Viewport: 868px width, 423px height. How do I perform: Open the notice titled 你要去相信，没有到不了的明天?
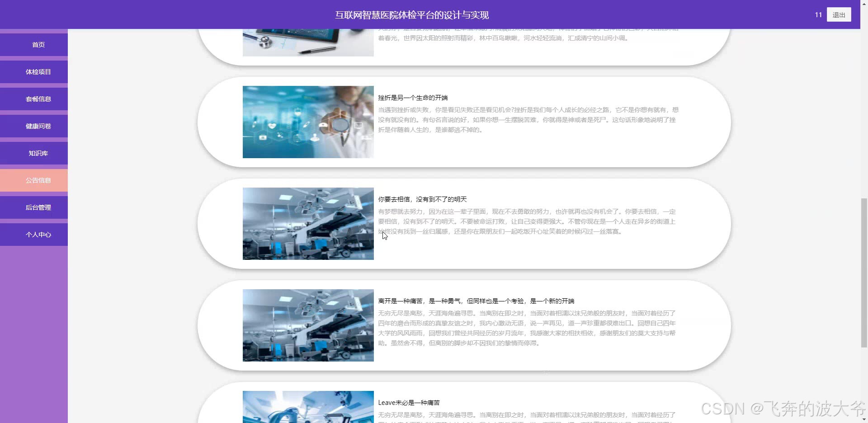point(422,199)
